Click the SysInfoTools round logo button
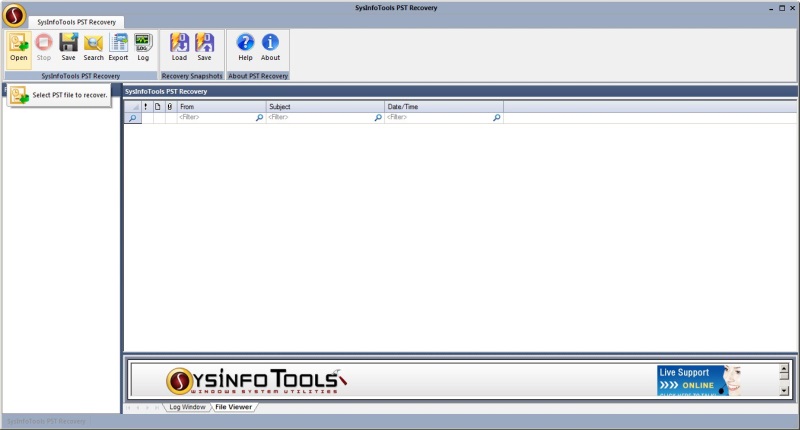 tap(14, 14)
